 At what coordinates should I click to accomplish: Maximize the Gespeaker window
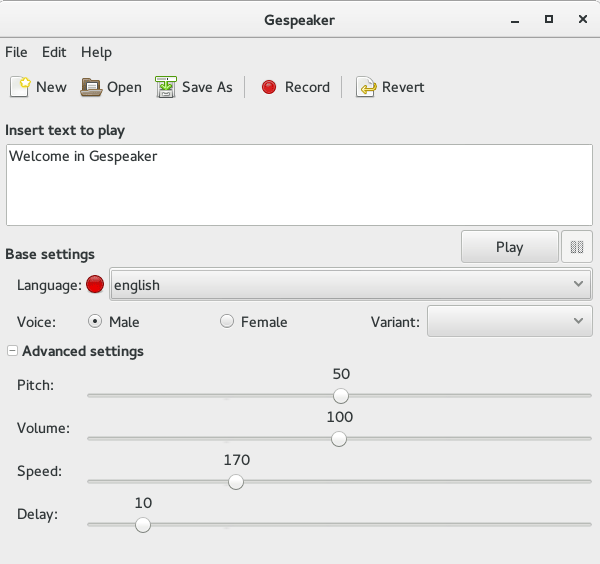[548, 19]
